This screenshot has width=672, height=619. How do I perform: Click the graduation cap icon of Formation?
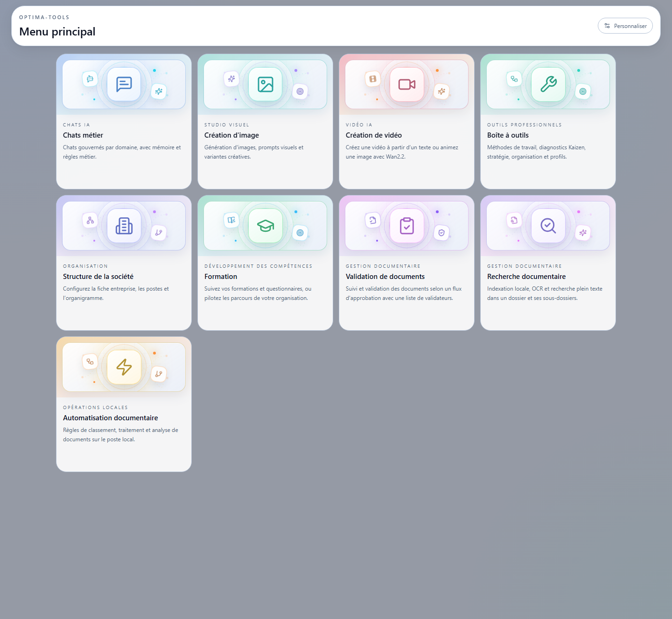265,226
